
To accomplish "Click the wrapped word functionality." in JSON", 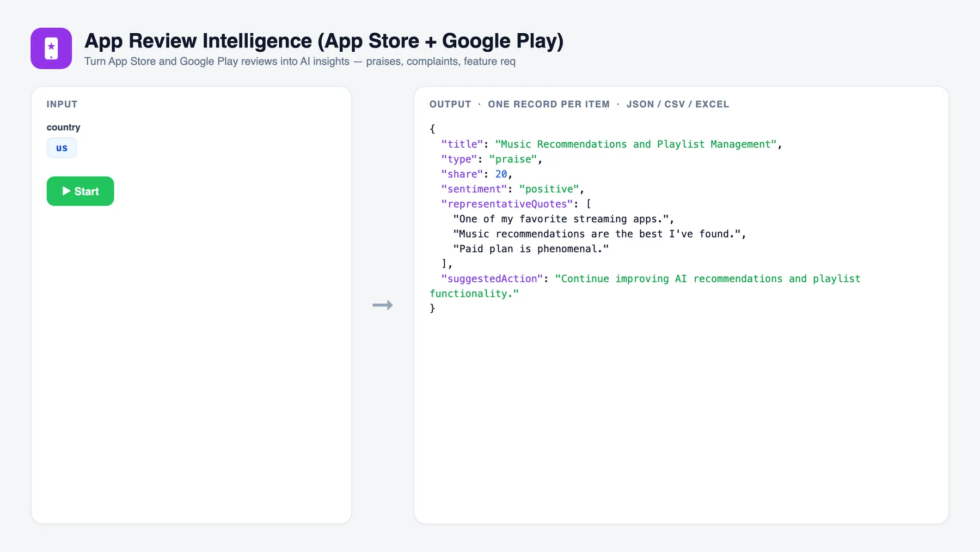I will click(x=474, y=294).
